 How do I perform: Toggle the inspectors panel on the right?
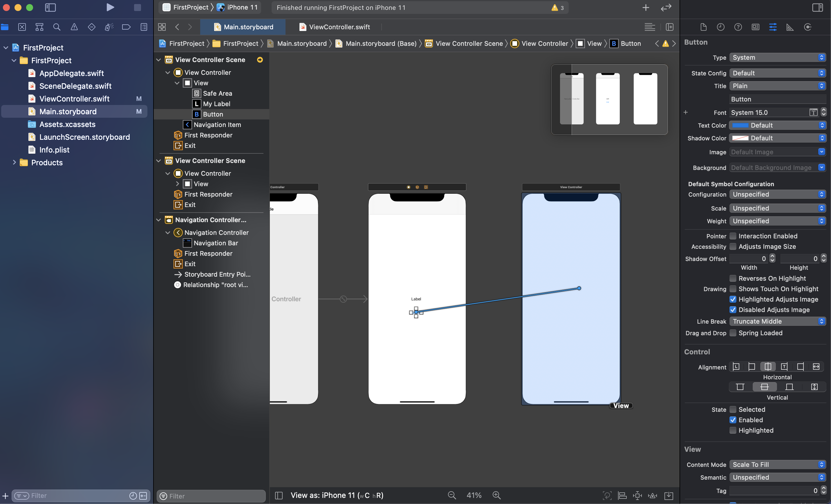point(817,8)
